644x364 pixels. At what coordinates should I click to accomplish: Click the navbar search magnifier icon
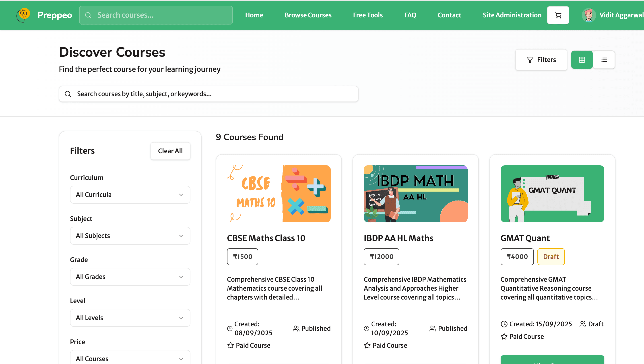pos(88,15)
